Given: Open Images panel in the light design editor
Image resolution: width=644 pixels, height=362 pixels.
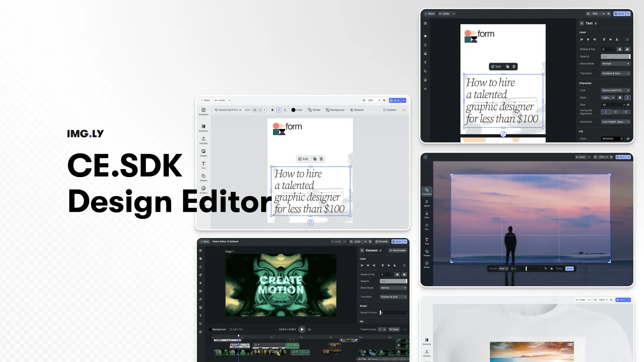Looking at the screenshot, I should [203, 153].
